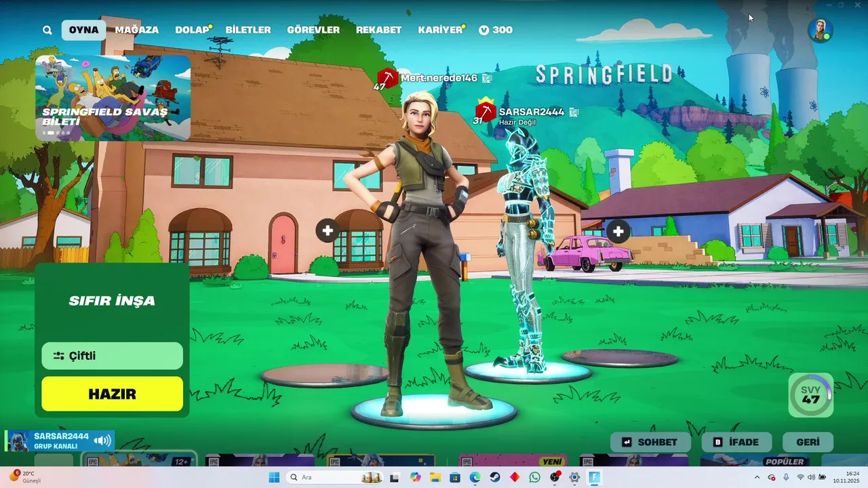Open Microsoft Store from the taskbar
This screenshot has height=488, width=868.
[x=455, y=477]
